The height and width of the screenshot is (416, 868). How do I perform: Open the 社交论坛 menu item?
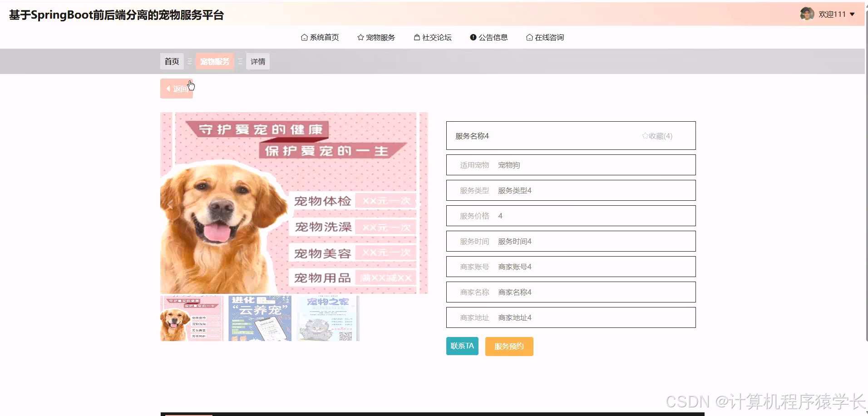click(x=433, y=37)
